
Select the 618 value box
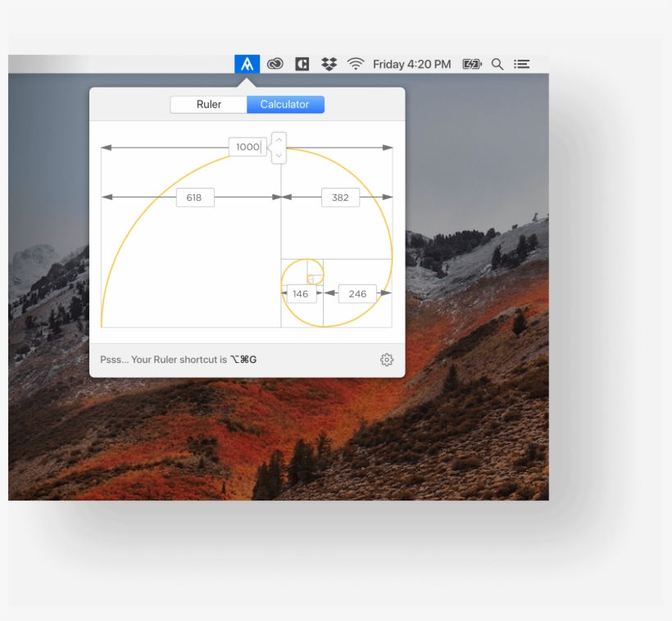click(194, 197)
